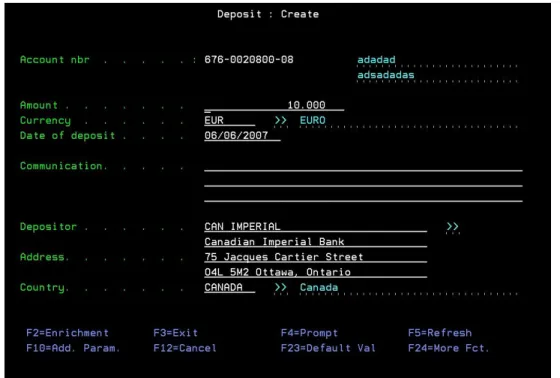Focus the third Communication line

(363, 197)
